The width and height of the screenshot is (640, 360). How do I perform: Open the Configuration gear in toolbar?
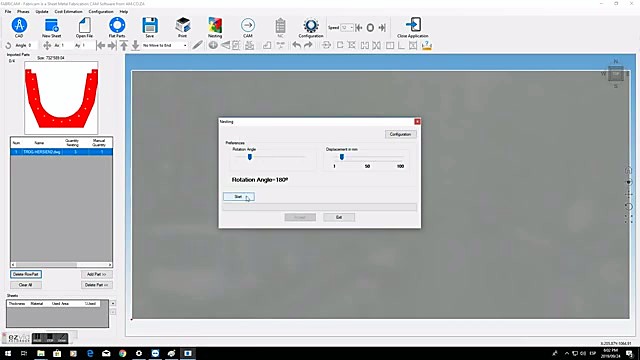pos(311,26)
